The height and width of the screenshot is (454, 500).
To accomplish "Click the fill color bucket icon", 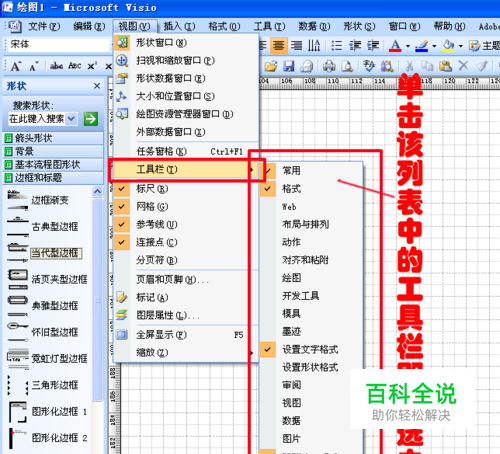I will point(448,46).
